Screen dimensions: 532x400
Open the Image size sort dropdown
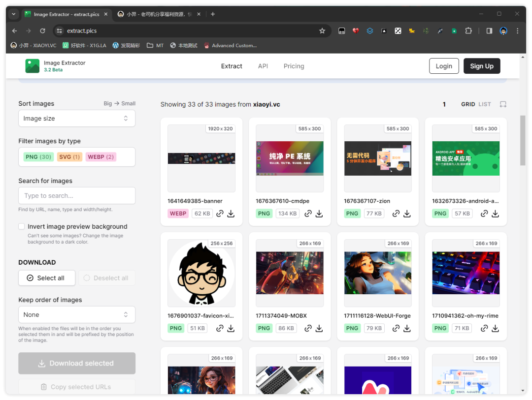pos(77,119)
